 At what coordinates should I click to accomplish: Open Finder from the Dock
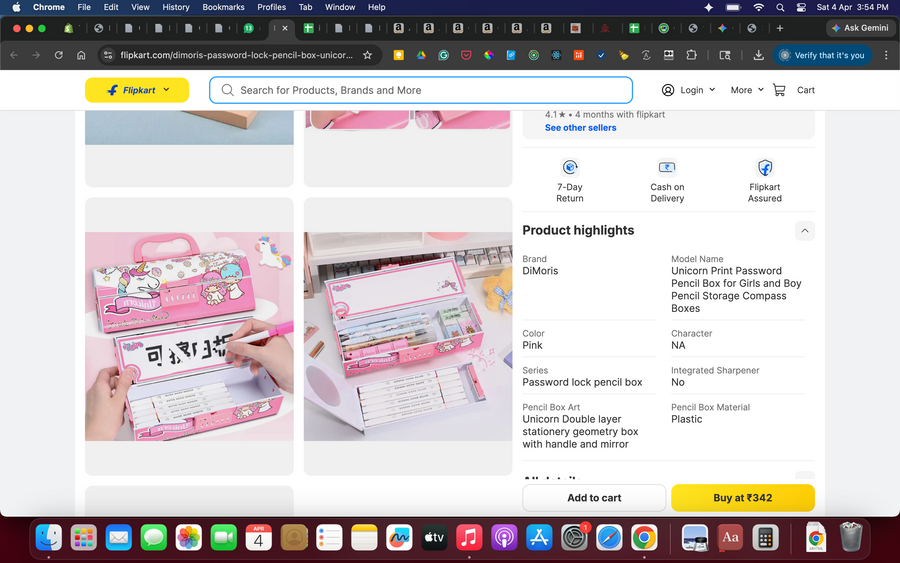(x=49, y=538)
